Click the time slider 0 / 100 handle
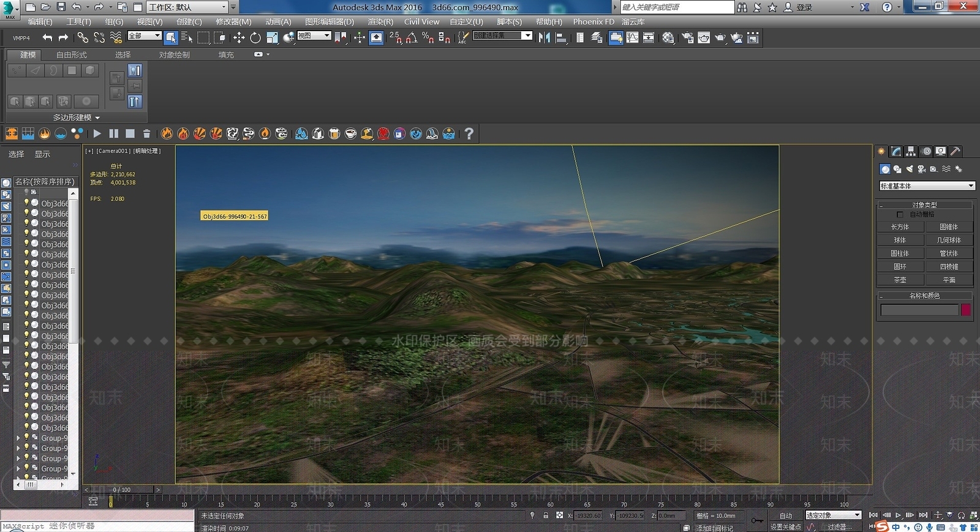980x532 pixels. [122, 490]
